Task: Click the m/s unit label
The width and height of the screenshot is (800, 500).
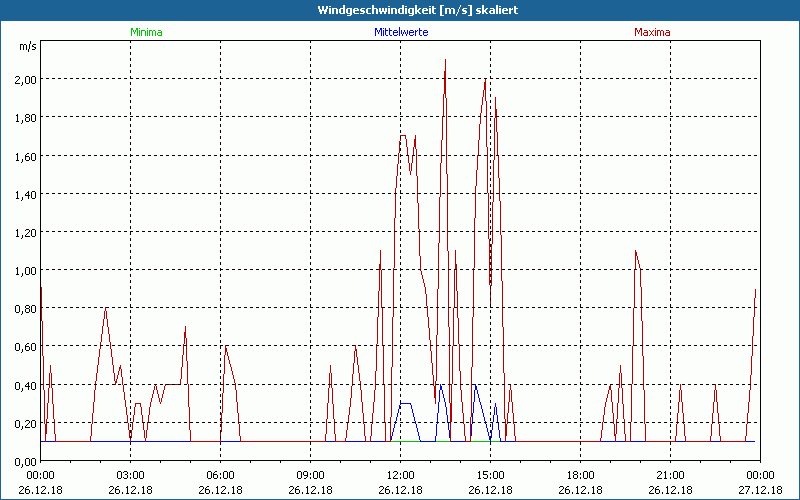Action: pos(26,46)
